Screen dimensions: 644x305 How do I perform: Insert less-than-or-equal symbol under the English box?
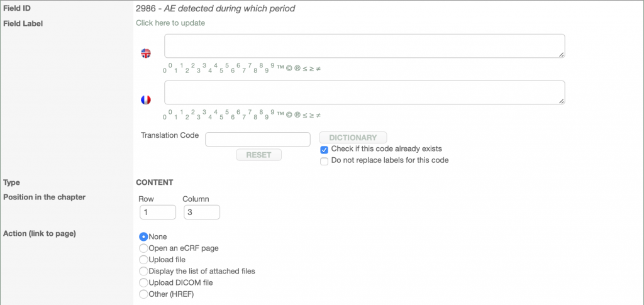(305, 69)
